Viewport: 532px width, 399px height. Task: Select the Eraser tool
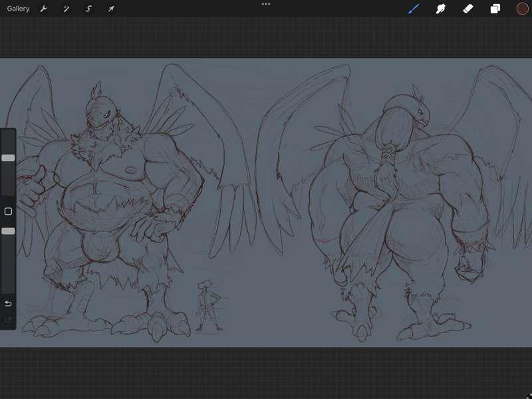pyautogui.click(x=468, y=9)
